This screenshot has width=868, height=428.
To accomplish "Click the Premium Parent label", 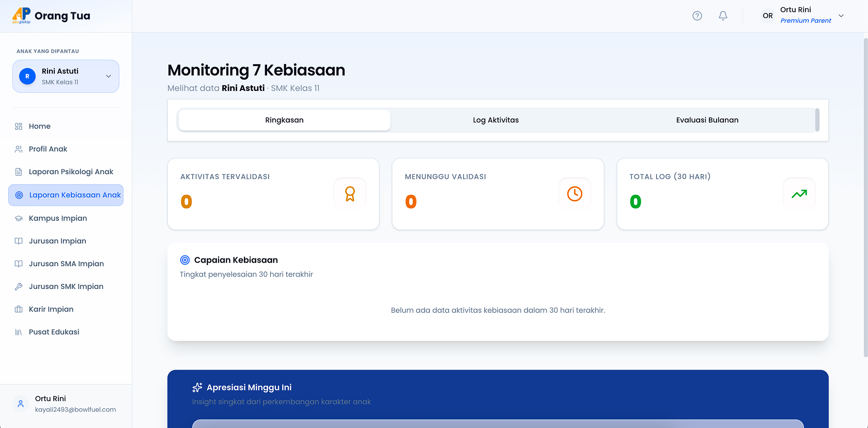I will 806,21.
